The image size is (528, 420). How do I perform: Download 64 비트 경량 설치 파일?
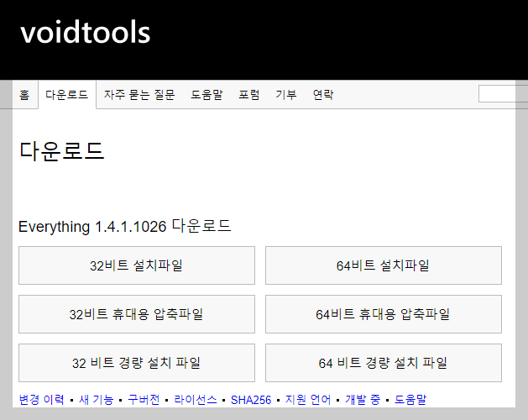click(384, 363)
